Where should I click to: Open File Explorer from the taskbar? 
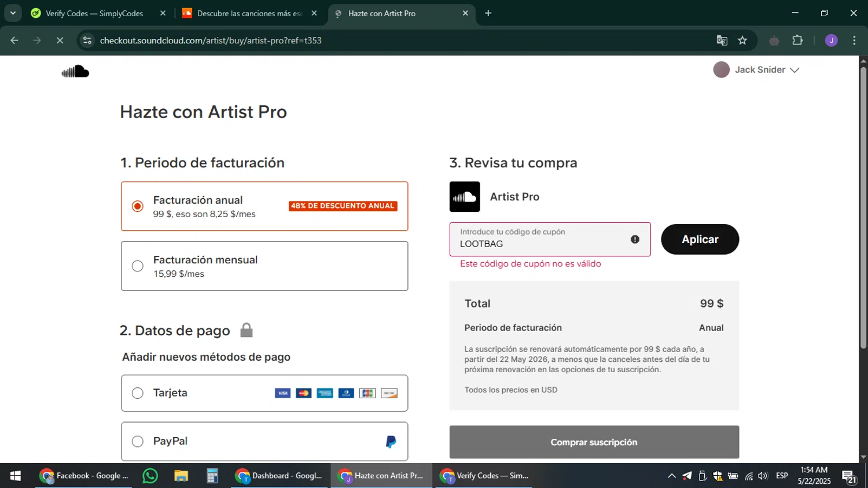pos(181,476)
